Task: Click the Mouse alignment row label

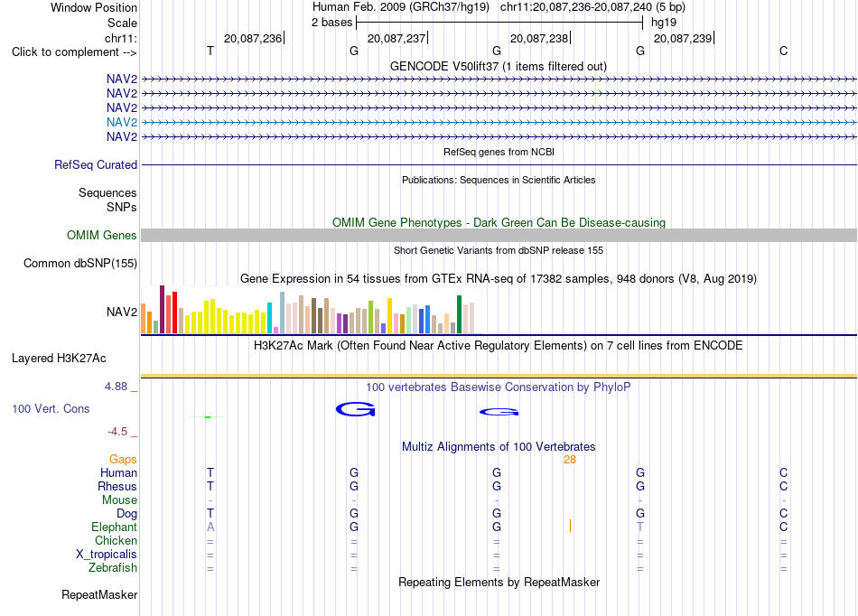Action: 119,500
